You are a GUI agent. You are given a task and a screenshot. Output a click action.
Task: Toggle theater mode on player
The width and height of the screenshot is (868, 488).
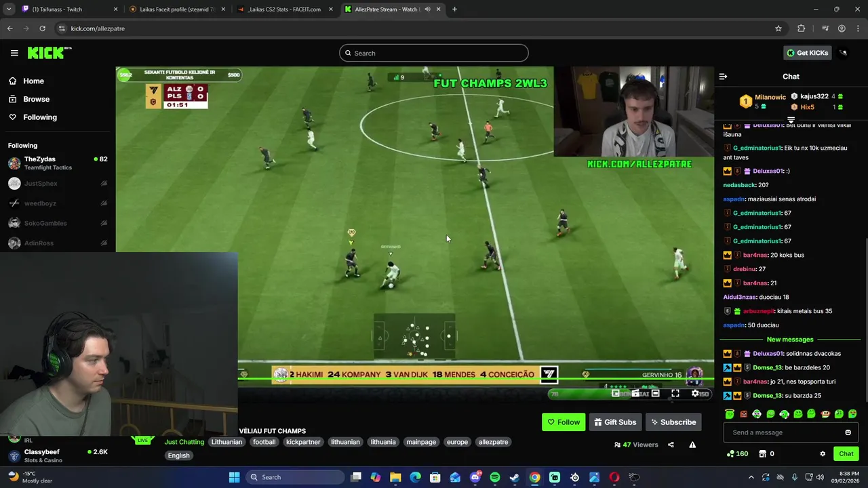tap(655, 393)
